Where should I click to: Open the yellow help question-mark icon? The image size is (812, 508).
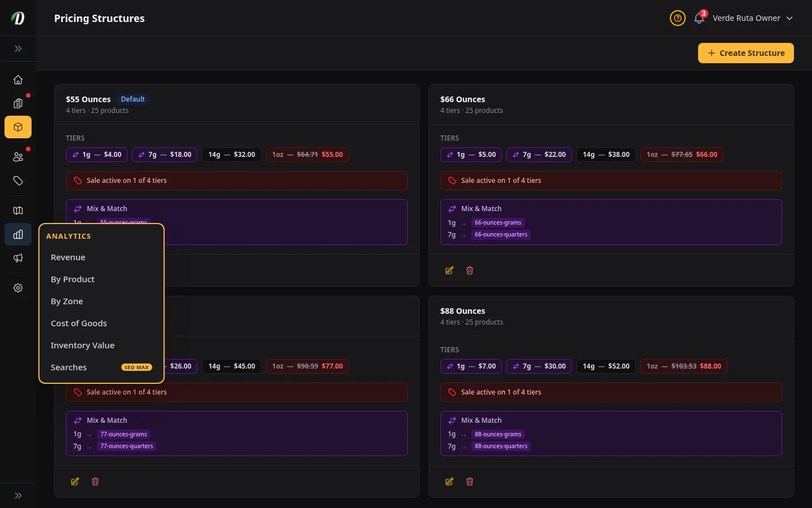677,18
